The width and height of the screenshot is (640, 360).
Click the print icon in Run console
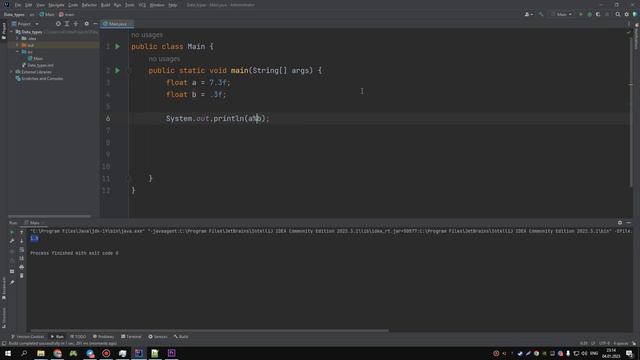coord(22,267)
